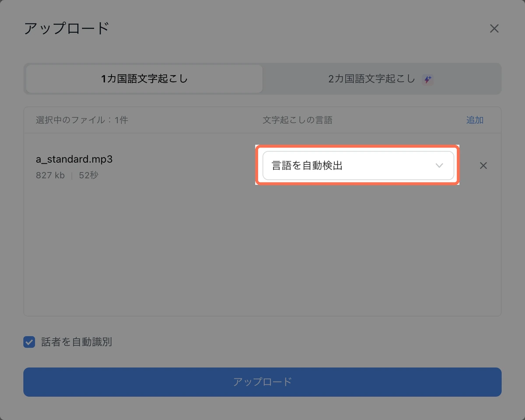
Task: Click the blue アップロード button
Action: (262, 382)
